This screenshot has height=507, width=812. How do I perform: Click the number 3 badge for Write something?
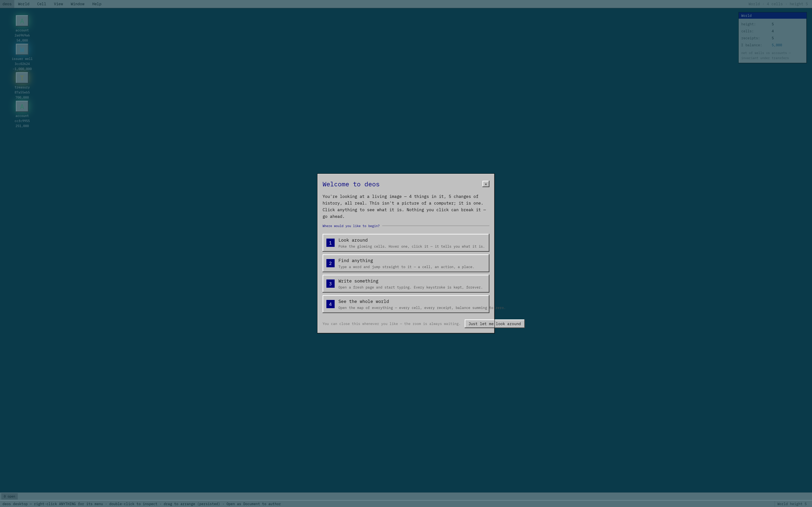330,284
